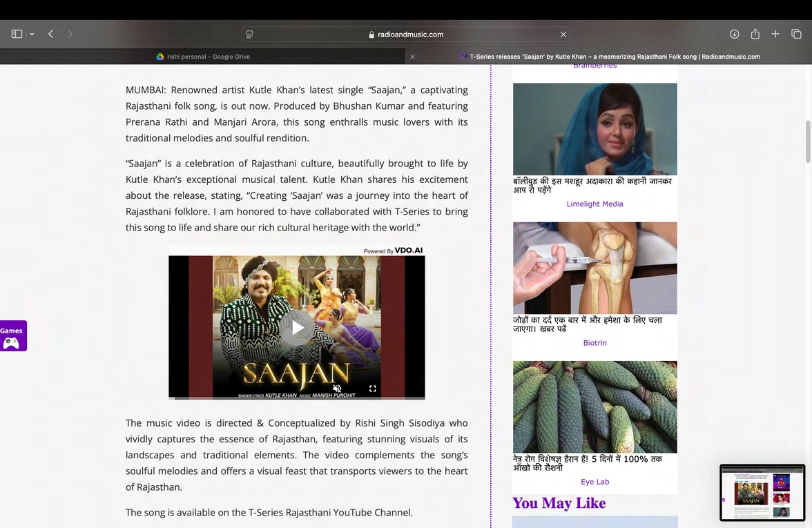Open the Games widget
Image resolution: width=812 pixels, height=528 pixels.
coord(13,336)
